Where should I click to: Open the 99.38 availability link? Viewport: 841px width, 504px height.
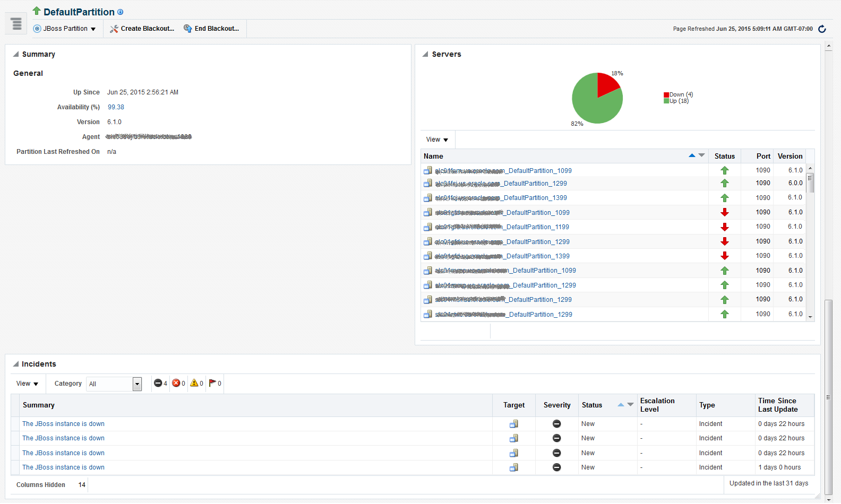point(116,107)
